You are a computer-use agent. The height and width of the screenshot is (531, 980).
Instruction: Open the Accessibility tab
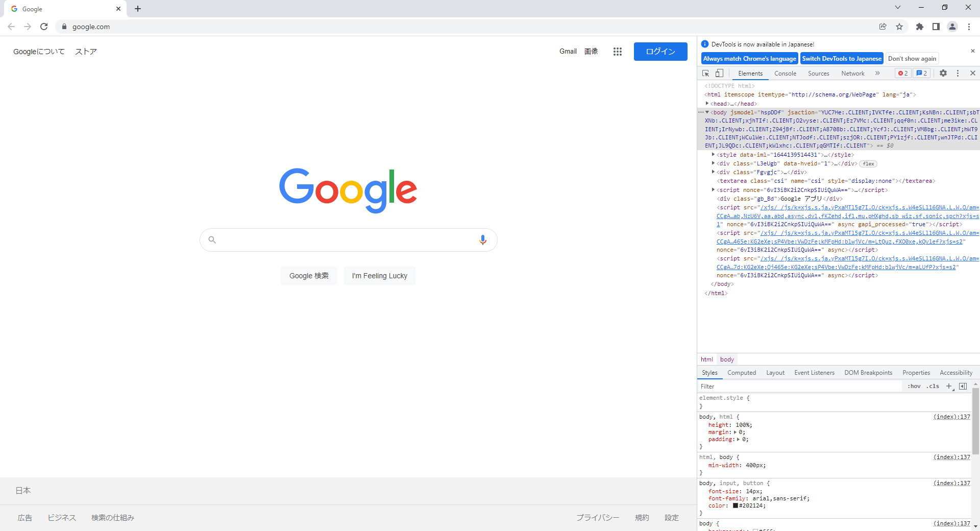(x=956, y=373)
